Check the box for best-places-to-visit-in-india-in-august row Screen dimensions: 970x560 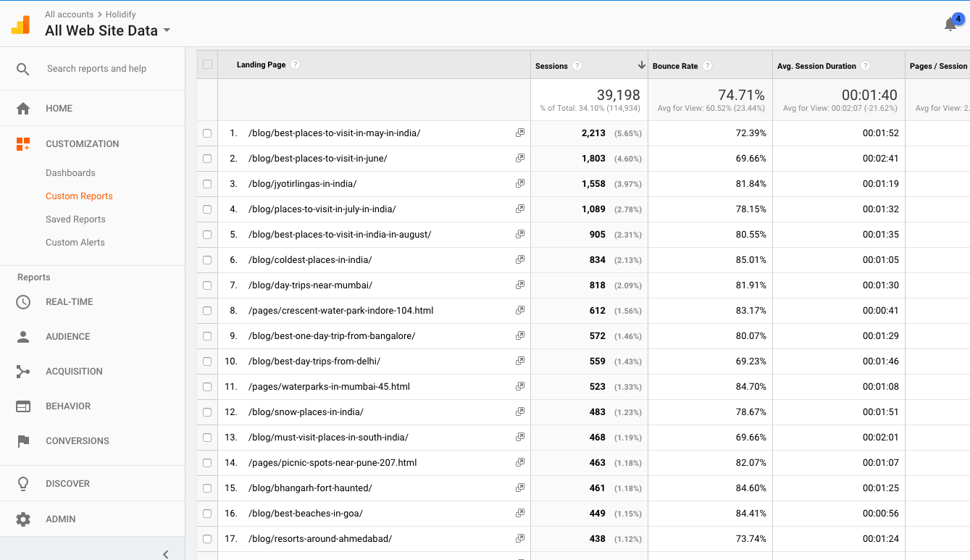click(x=207, y=235)
